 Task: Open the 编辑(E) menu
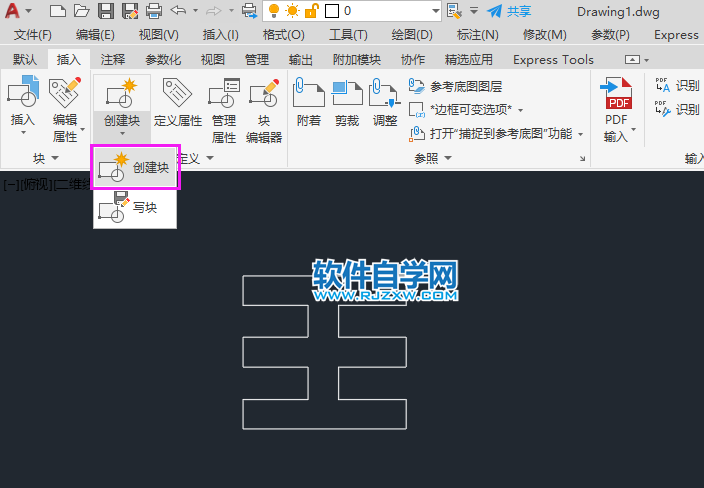point(95,35)
